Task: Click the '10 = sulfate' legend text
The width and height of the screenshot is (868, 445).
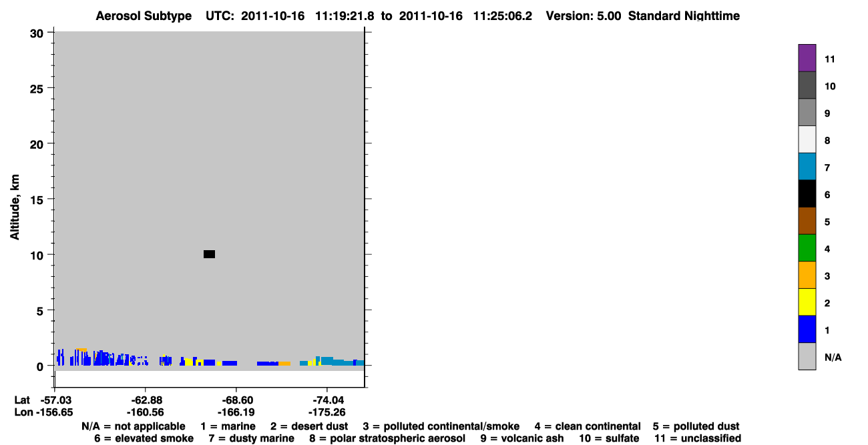Action: coord(609,438)
